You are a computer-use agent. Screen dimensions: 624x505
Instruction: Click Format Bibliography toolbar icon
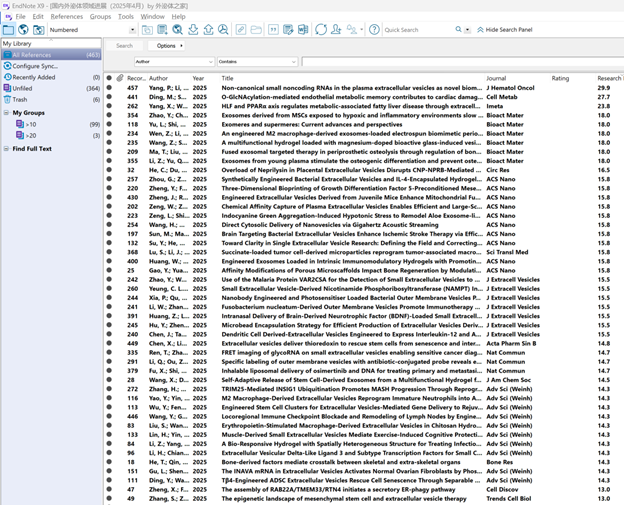(288, 29)
